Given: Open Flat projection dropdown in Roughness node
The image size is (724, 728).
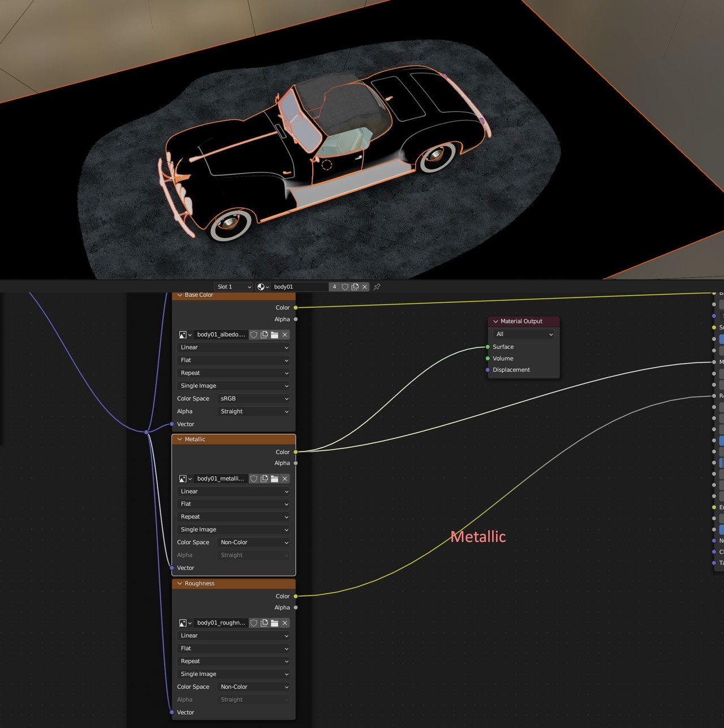Looking at the screenshot, I should pyautogui.click(x=234, y=649).
